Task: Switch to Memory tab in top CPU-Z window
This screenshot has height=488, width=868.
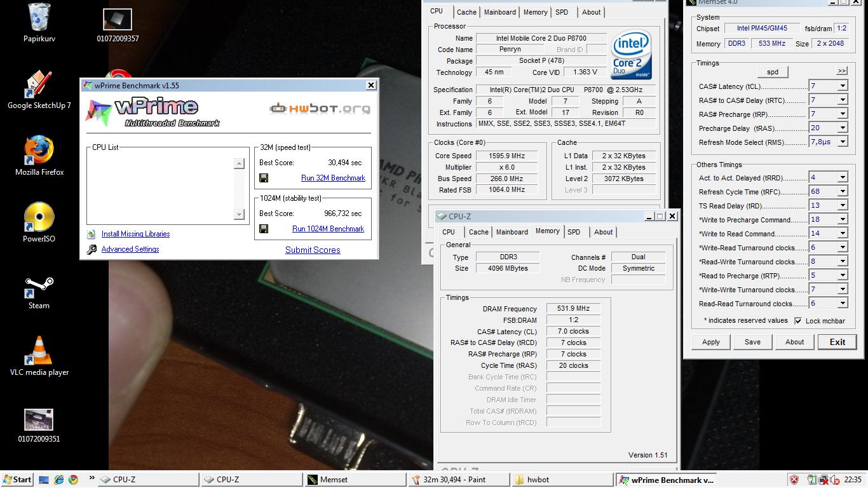Action: coord(536,12)
